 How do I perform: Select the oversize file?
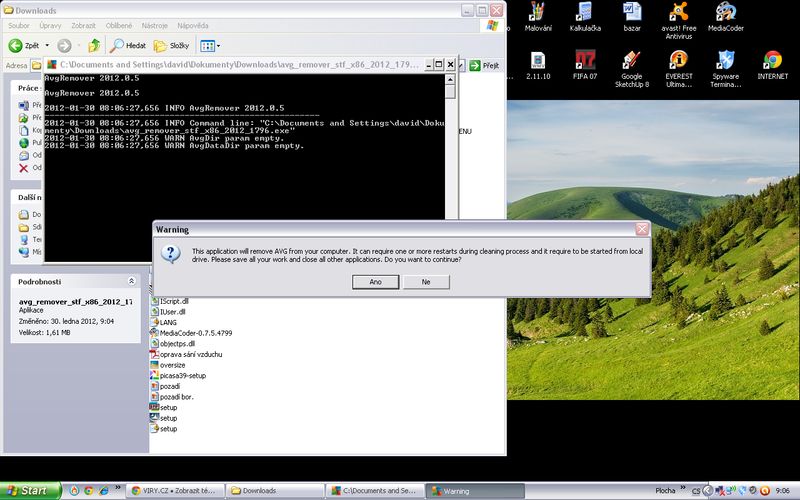click(x=168, y=365)
